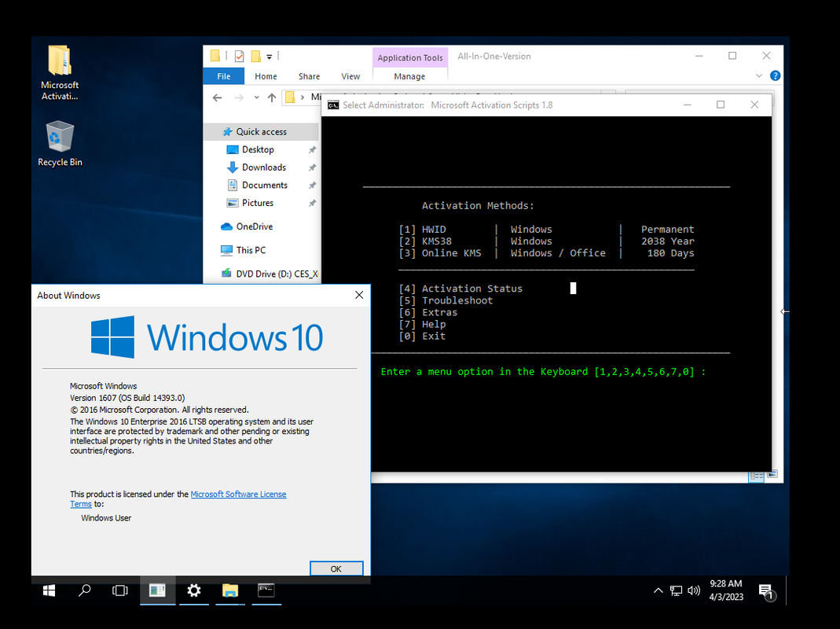This screenshot has width=840, height=629.
Task: Open the Windows Start menu
Action: 49,590
